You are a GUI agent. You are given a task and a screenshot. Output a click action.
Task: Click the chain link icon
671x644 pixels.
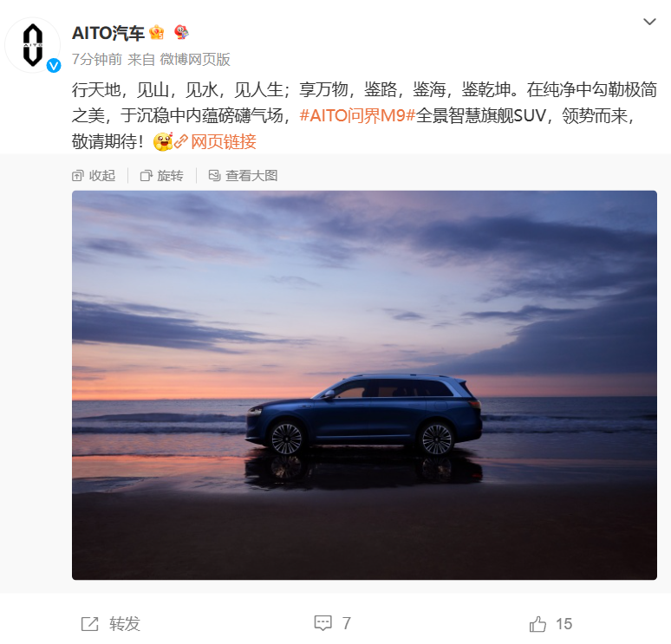pos(181,141)
